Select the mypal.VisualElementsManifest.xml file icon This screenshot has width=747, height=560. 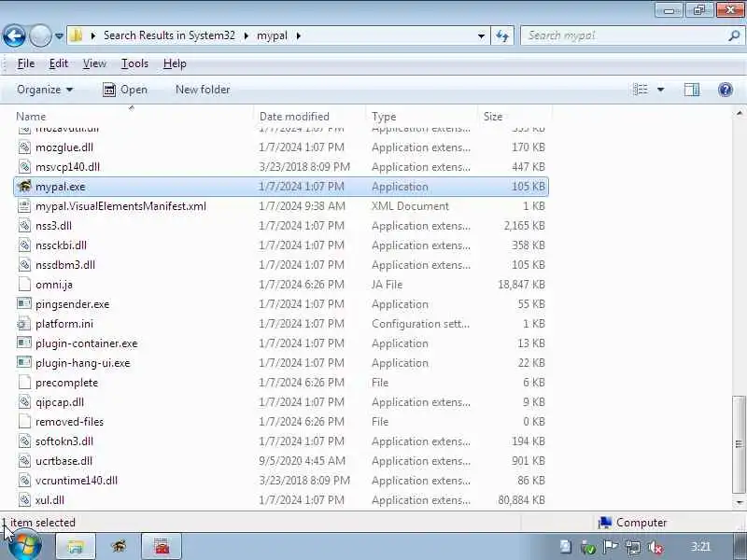tap(24, 206)
